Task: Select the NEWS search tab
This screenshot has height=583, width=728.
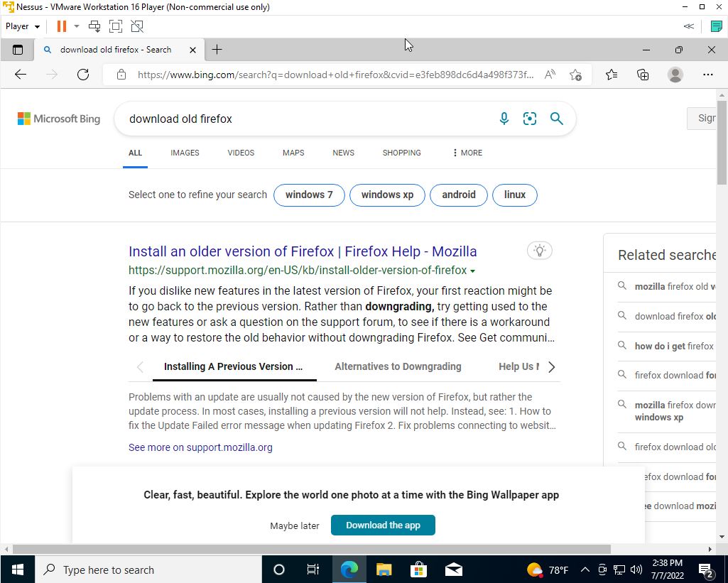Action: tap(344, 153)
